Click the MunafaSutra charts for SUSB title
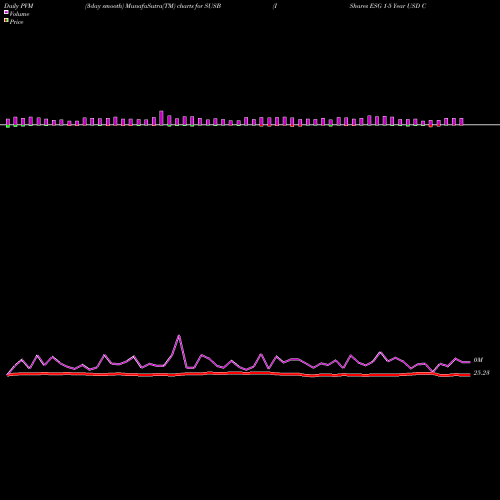This screenshot has width=500, height=500. [x=153, y=6]
